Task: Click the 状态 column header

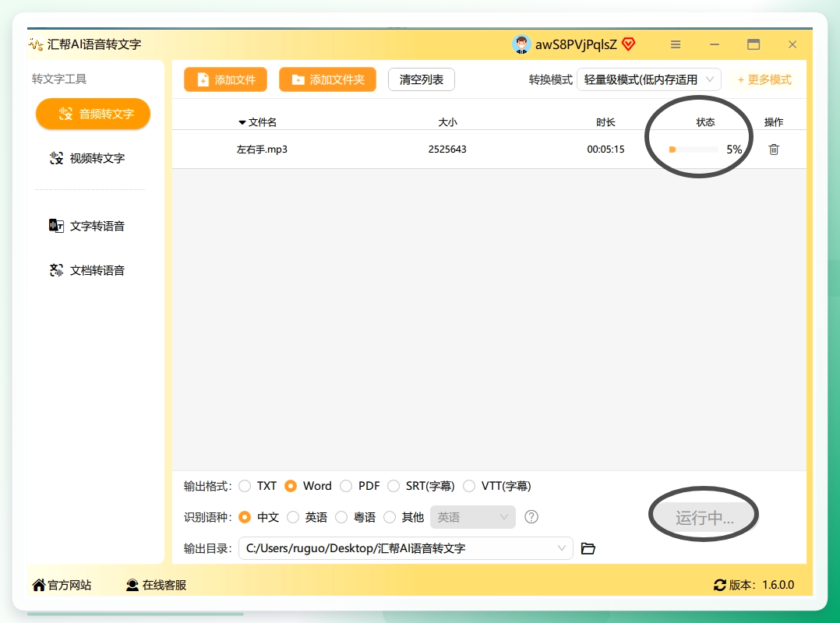Action: (705, 122)
